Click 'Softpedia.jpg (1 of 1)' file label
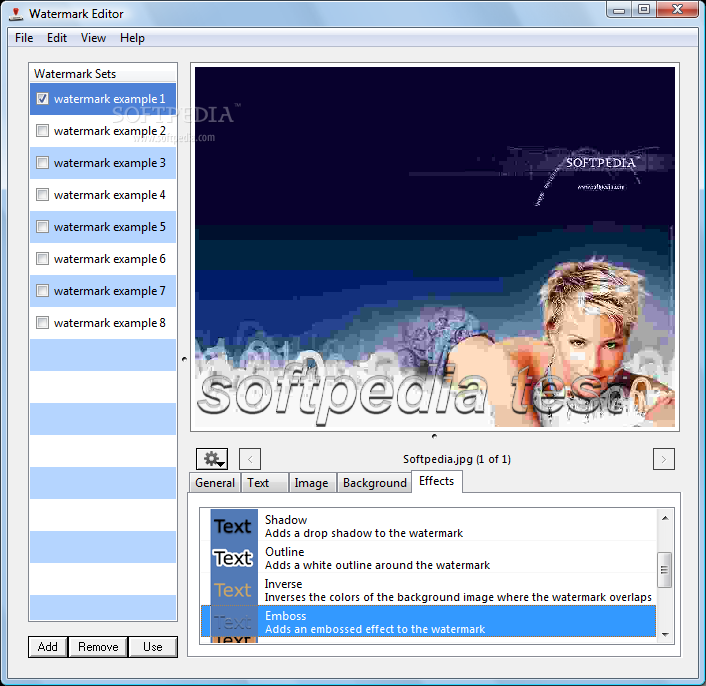706x686 pixels. pyautogui.click(x=457, y=459)
